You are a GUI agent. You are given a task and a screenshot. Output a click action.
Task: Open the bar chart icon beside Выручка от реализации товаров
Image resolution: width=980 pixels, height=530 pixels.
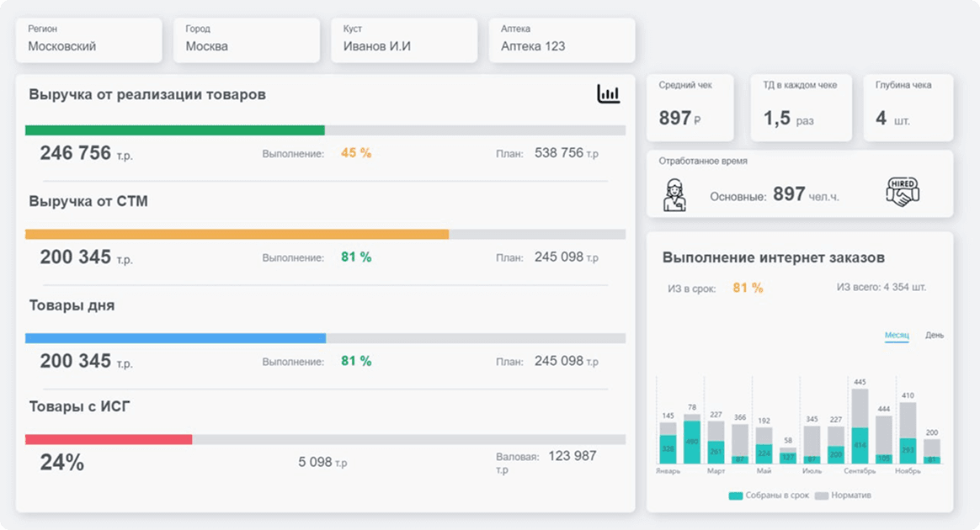(608, 93)
